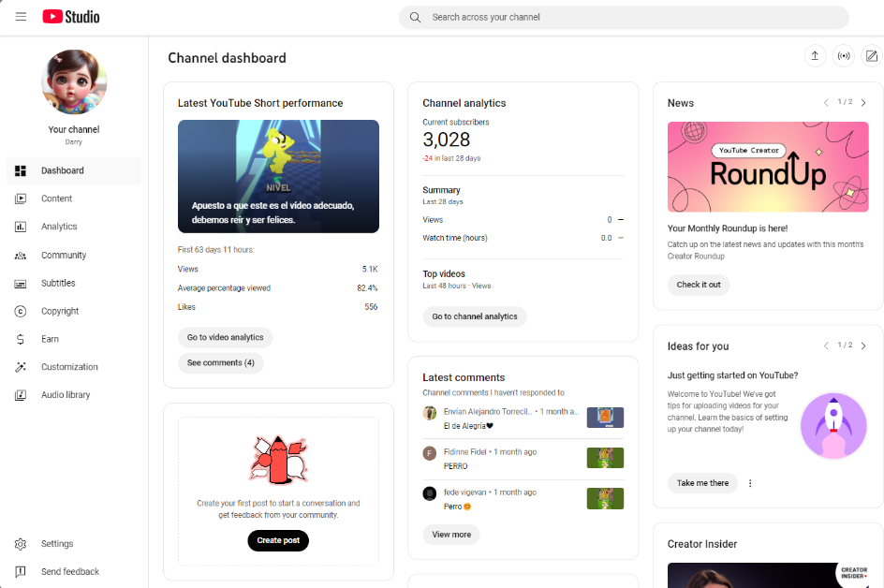Open Settings in the sidebar
This screenshot has height=588, width=884.
[74, 543]
